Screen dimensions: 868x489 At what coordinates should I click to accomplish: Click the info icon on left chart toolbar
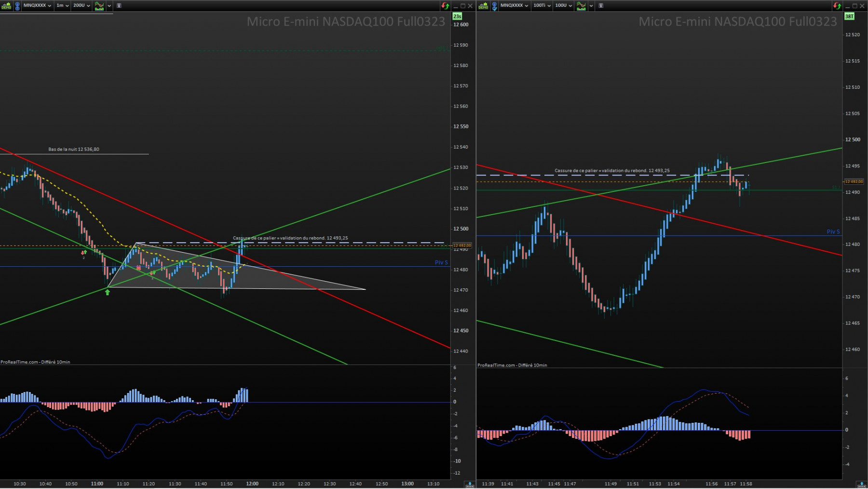[119, 6]
